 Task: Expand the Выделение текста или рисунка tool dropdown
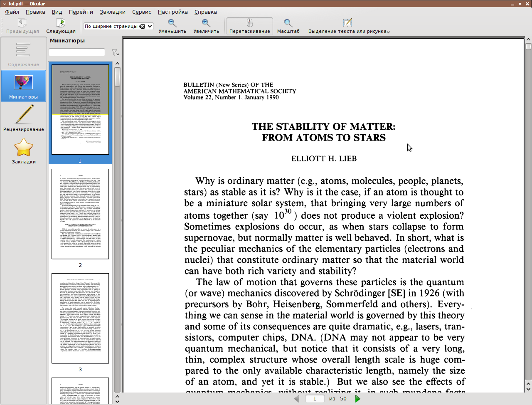388,32
